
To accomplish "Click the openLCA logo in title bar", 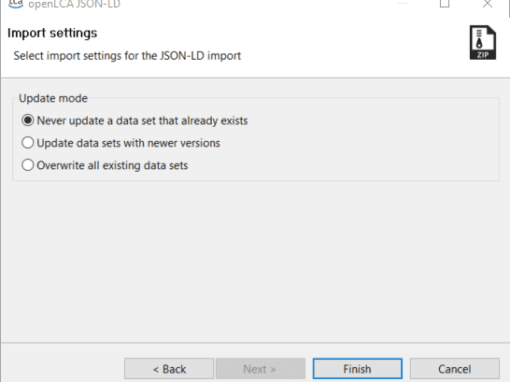I will tap(15, 4).
